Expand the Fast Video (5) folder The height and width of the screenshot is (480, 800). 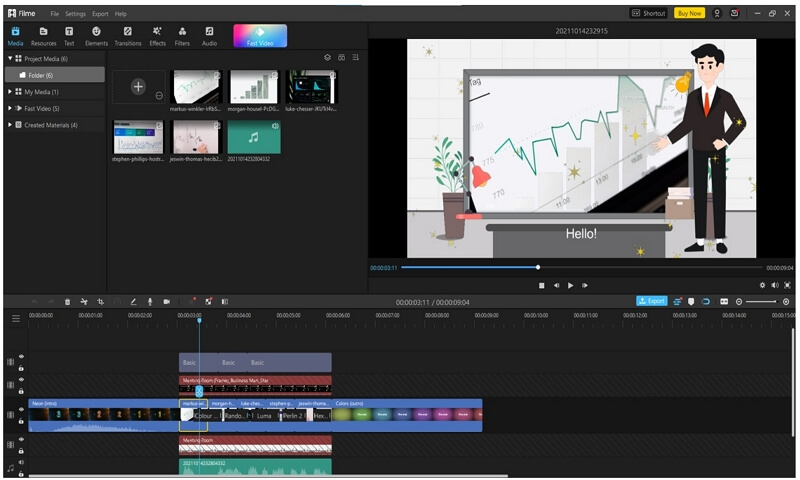(10, 108)
